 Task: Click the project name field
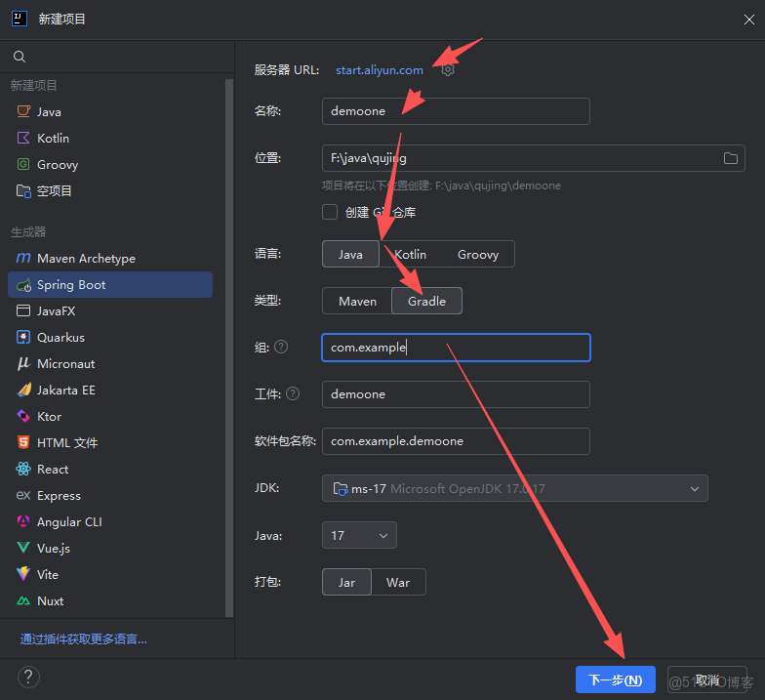(456, 111)
